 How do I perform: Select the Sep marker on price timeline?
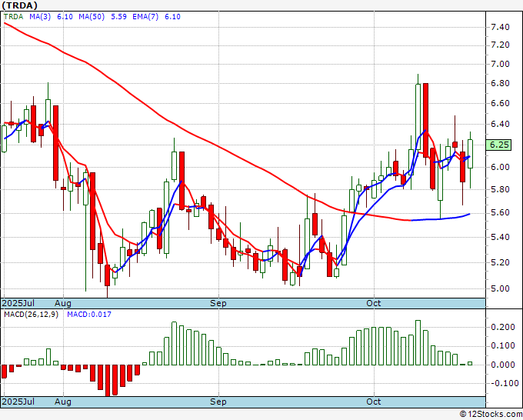(x=218, y=303)
